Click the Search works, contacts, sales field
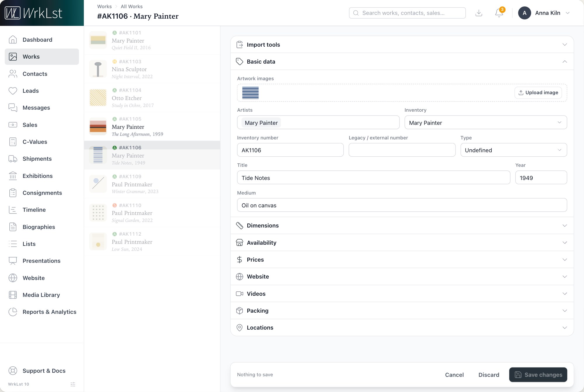The height and width of the screenshot is (392, 584). point(407,13)
